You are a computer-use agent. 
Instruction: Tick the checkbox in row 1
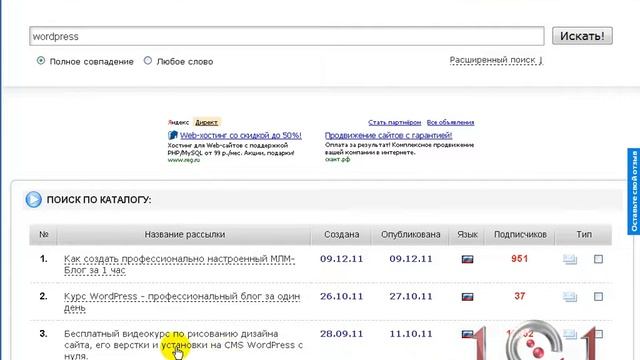pos(598,259)
